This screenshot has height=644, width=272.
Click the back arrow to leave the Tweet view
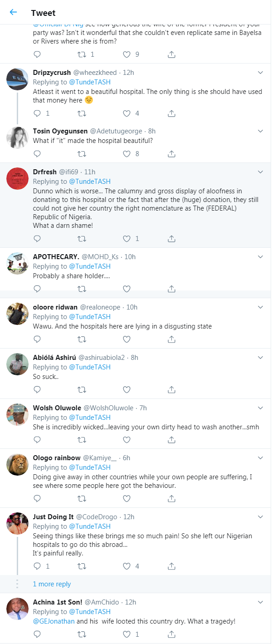pos(12,12)
